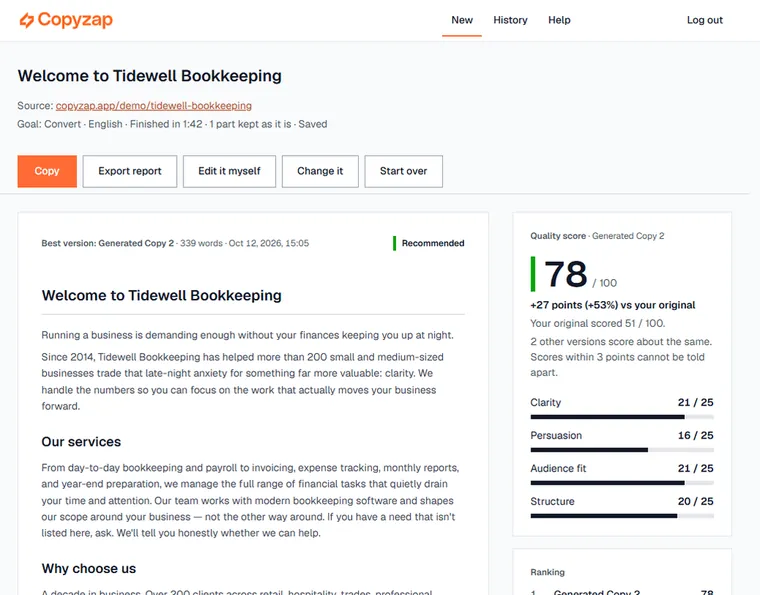Click the orange Copy button

tap(47, 171)
